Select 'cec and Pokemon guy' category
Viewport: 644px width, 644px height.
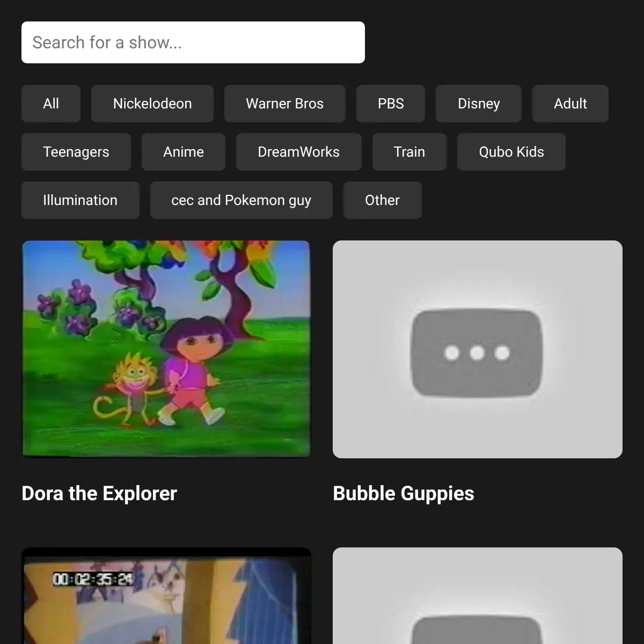pyautogui.click(x=241, y=200)
